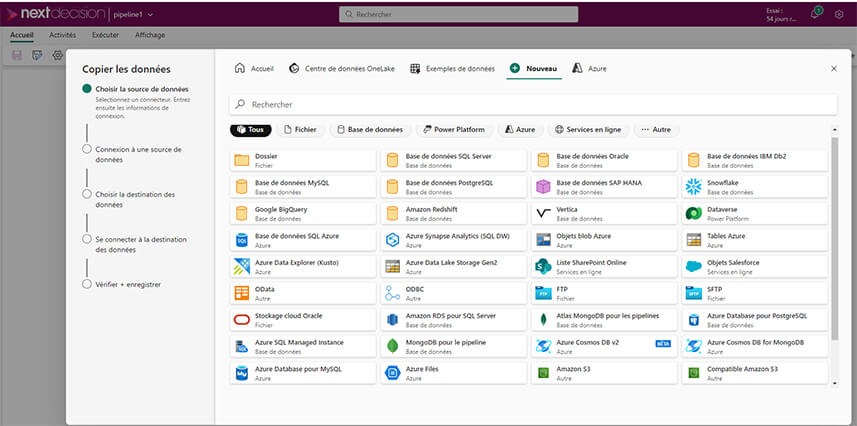Pick the Azure Data Explorer (Kusto) icon
857x426 pixels.
pos(242,266)
